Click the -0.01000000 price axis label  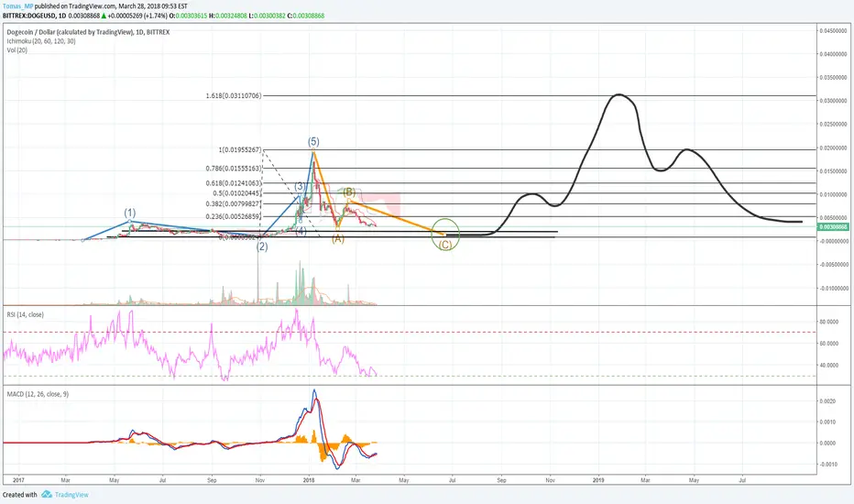(833, 289)
